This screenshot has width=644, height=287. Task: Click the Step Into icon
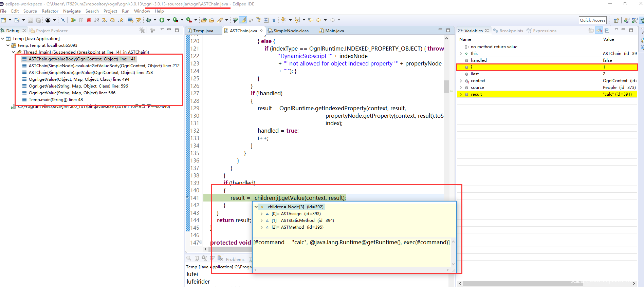click(x=105, y=20)
